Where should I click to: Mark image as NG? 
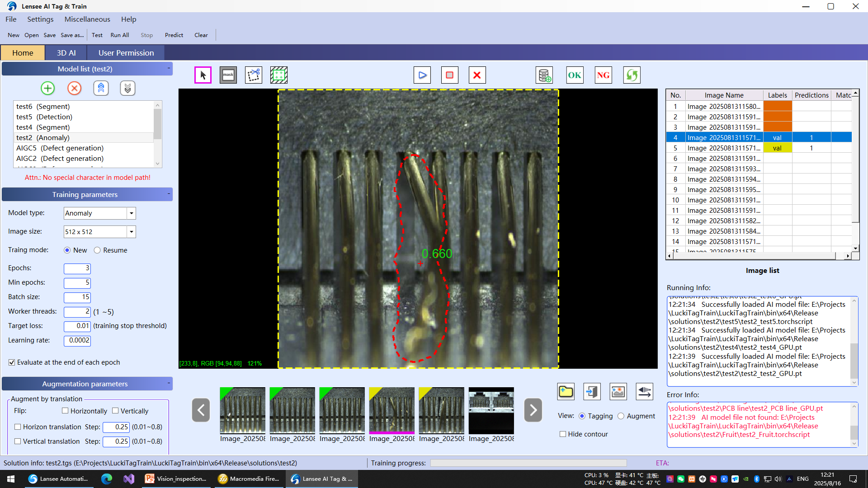click(603, 75)
